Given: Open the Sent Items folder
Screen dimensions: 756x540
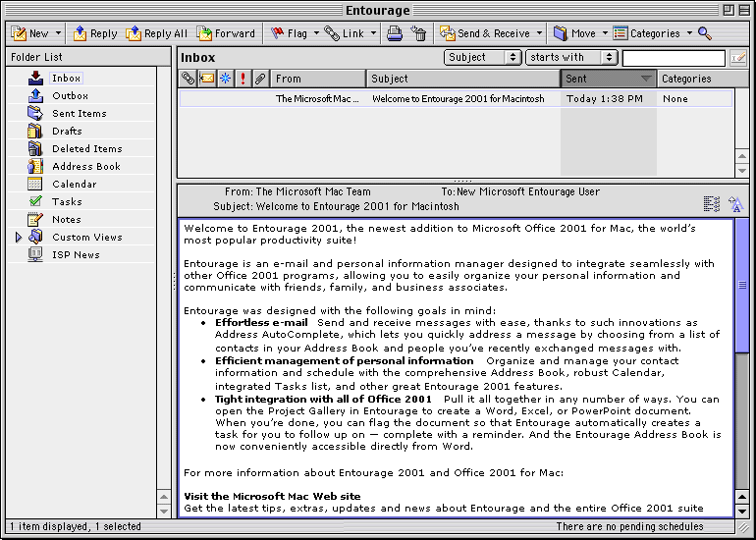Looking at the screenshot, I should point(80,113).
